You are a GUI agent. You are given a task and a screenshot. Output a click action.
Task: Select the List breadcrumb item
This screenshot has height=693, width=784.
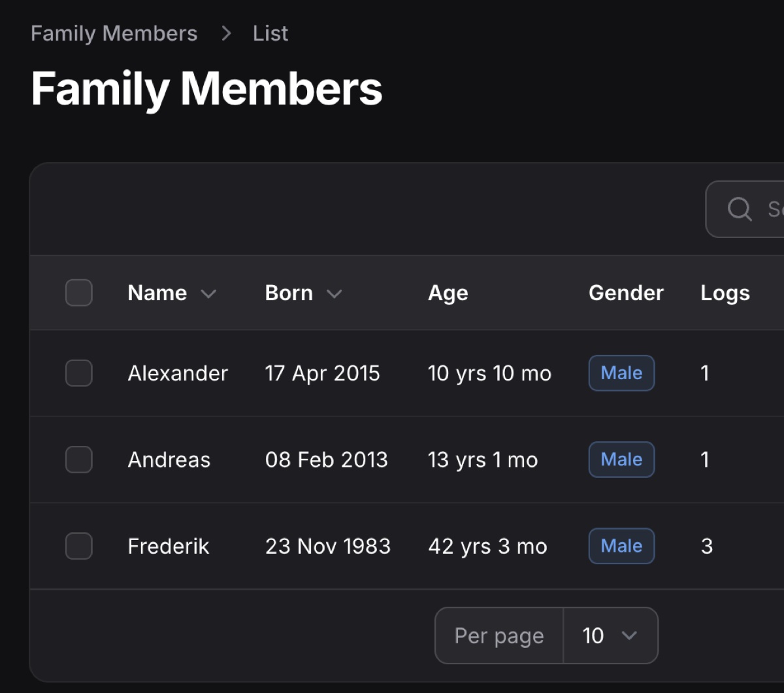pos(269,33)
